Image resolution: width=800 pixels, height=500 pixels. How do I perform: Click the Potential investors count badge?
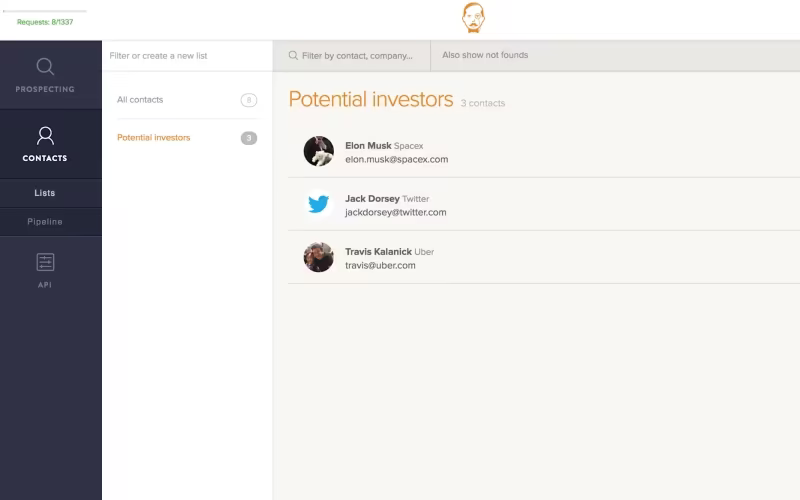click(x=249, y=138)
